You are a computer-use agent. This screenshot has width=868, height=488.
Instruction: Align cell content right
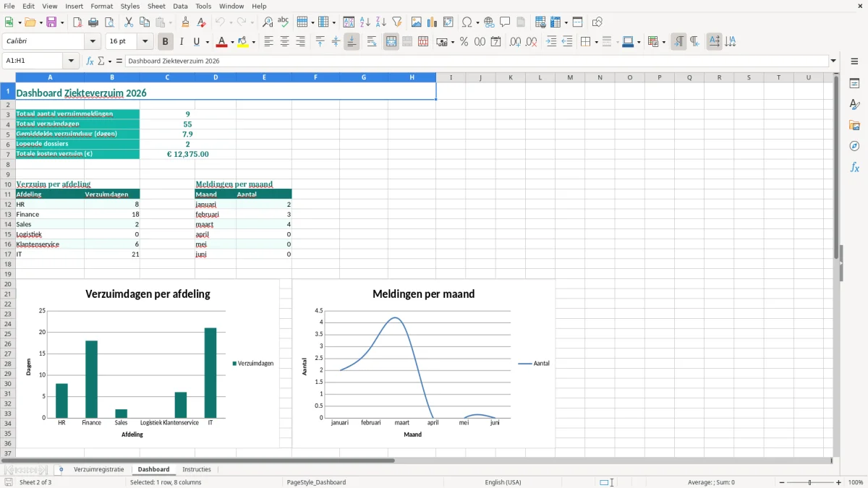coord(300,42)
